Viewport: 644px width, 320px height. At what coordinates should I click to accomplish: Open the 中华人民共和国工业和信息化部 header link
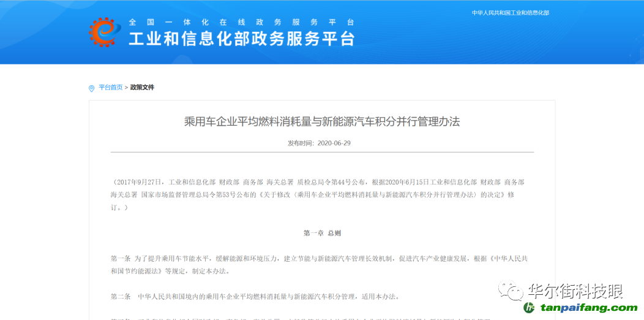[510, 13]
